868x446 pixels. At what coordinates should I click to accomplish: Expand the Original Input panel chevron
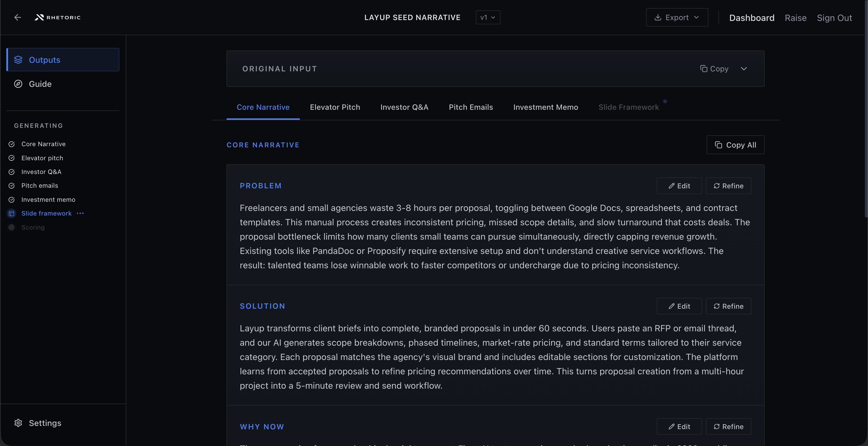tap(744, 69)
